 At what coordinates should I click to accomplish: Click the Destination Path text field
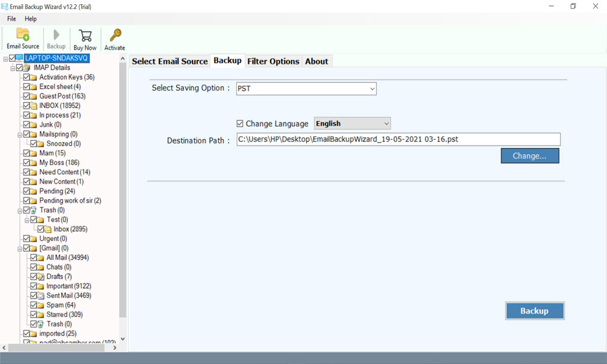point(398,140)
